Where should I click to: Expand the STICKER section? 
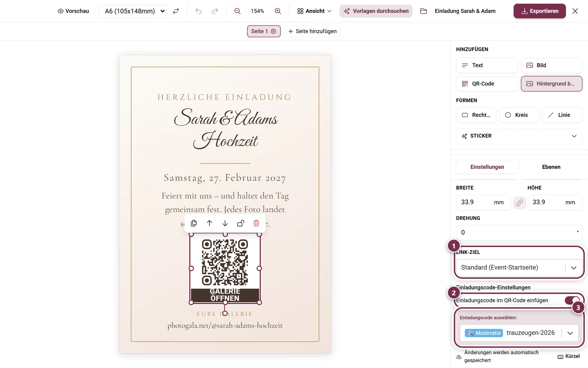(x=519, y=136)
